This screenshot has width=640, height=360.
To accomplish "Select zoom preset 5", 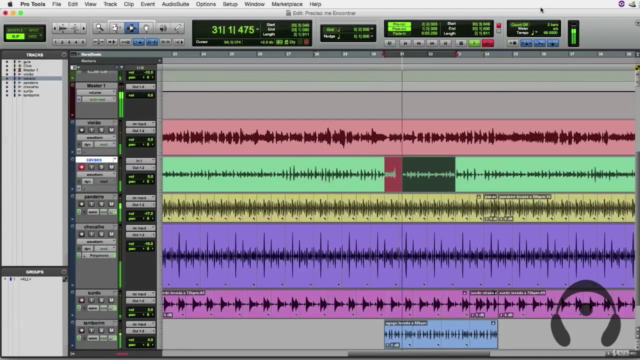I will (x=83, y=42).
